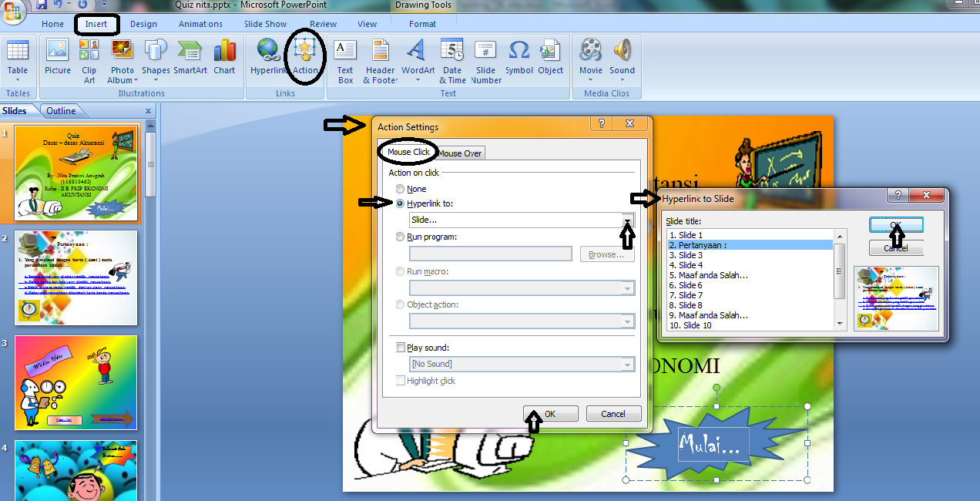Open the Review tab

click(x=323, y=24)
